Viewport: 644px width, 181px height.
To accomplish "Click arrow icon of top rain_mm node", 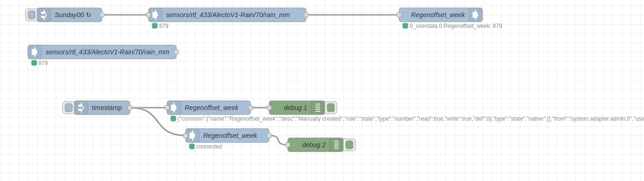I will 155,15.
